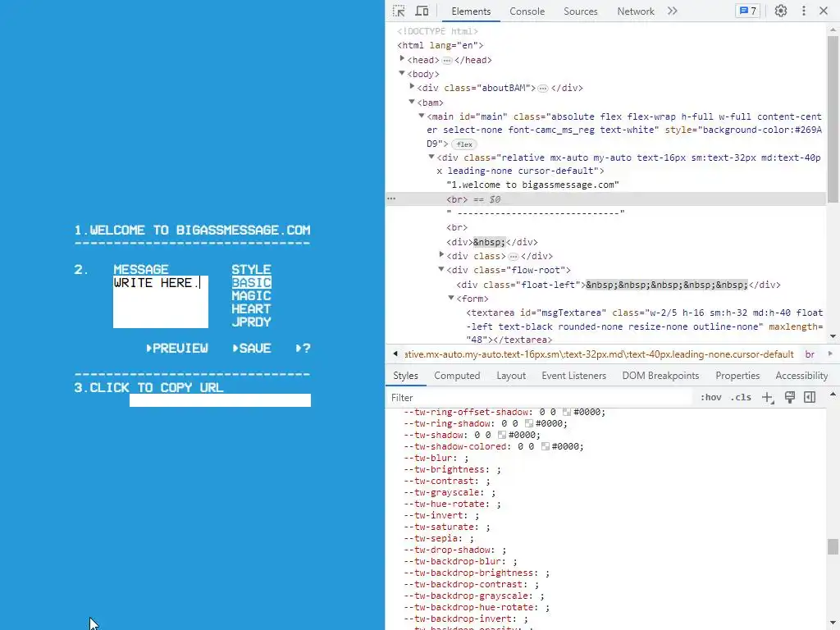
Task: Open the DOM Breakpoints tab
Action: tap(660, 376)
